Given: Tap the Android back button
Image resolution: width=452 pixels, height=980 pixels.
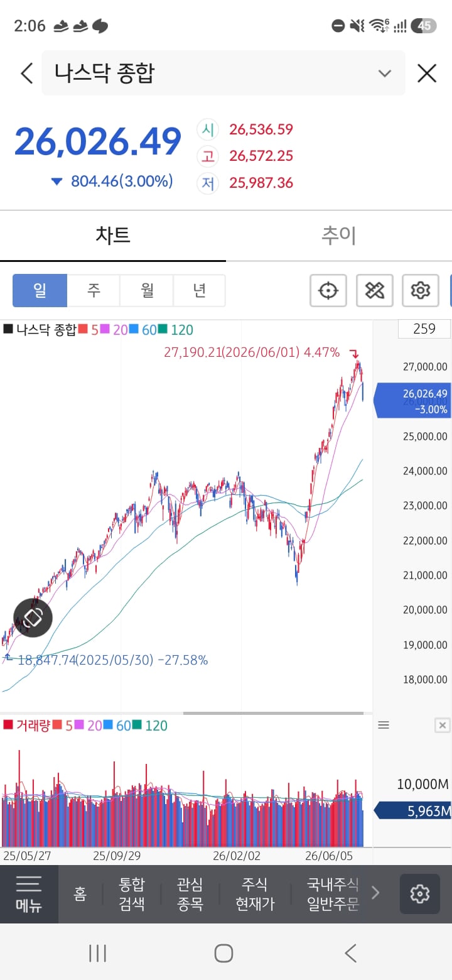Looking at the screenshot, I should point(351,953).
